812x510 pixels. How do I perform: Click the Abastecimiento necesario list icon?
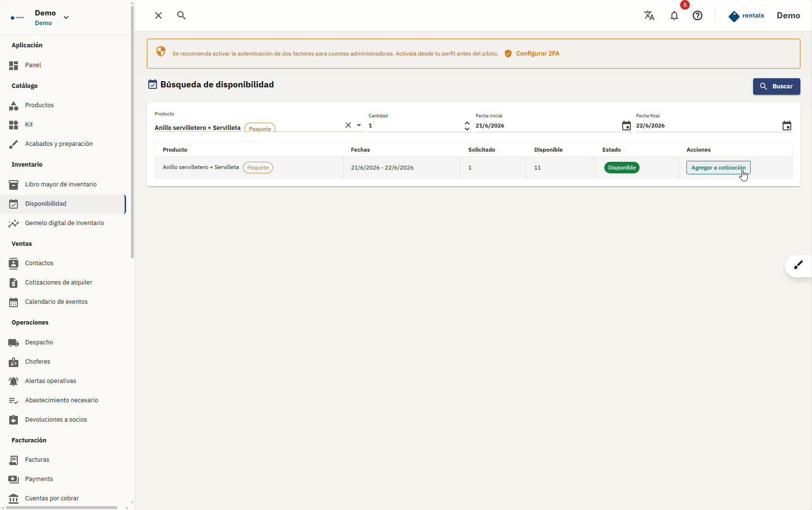click(14, 400)
